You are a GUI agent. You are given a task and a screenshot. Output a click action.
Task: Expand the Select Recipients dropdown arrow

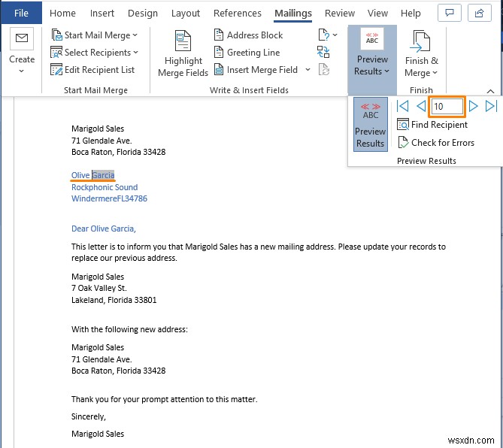pos(135,53)
